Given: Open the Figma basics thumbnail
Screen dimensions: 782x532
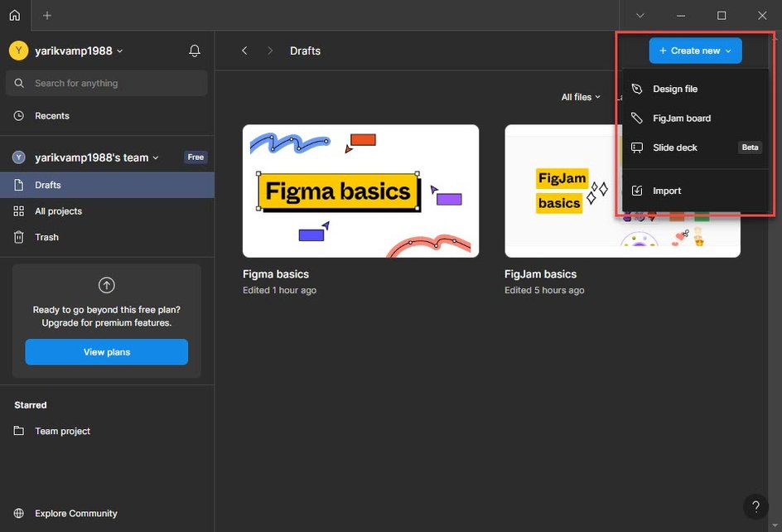Looking at the screenshot, I should 360,191.
